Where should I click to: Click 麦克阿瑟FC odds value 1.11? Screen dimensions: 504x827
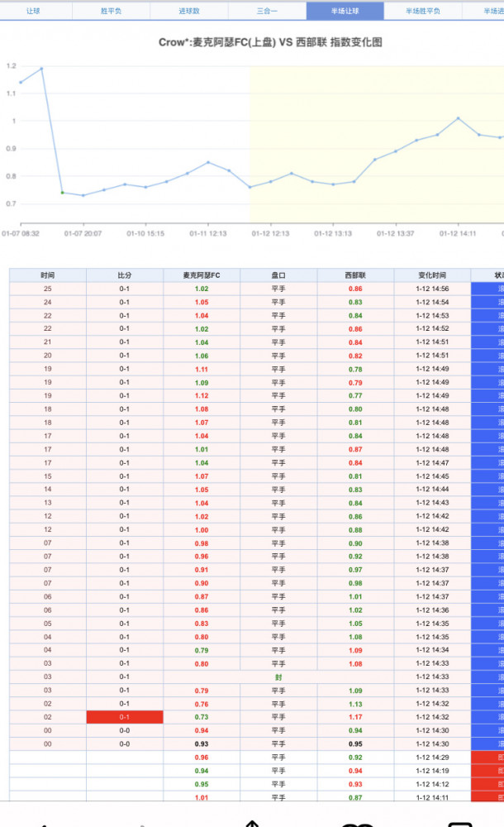(202, 369)
